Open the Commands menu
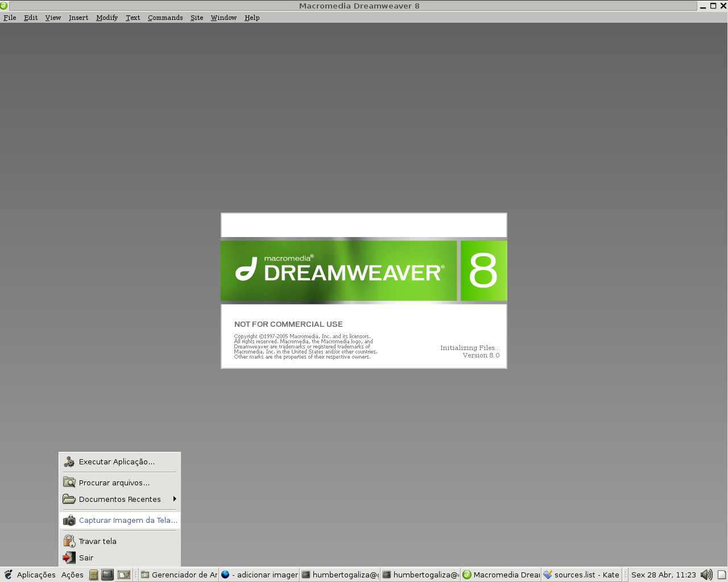Screen dimensions: 728x582 tap(166, 18)
